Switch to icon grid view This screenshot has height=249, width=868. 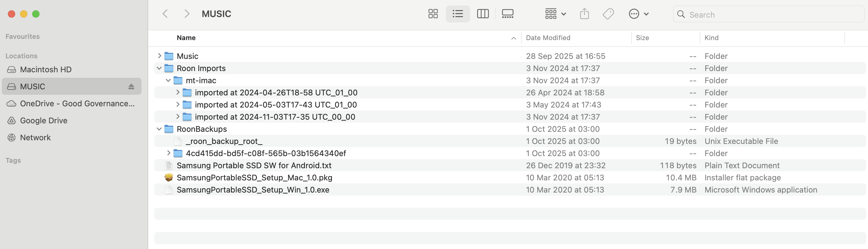coord(433,14)
